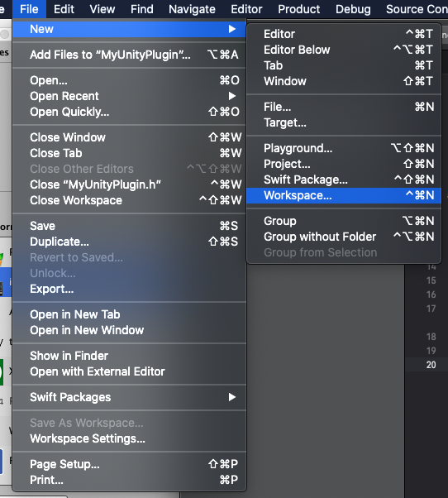Screen dimensions: 448x498
Task: Choose Page Setup… menu item
Action: [x=129, y=464]
